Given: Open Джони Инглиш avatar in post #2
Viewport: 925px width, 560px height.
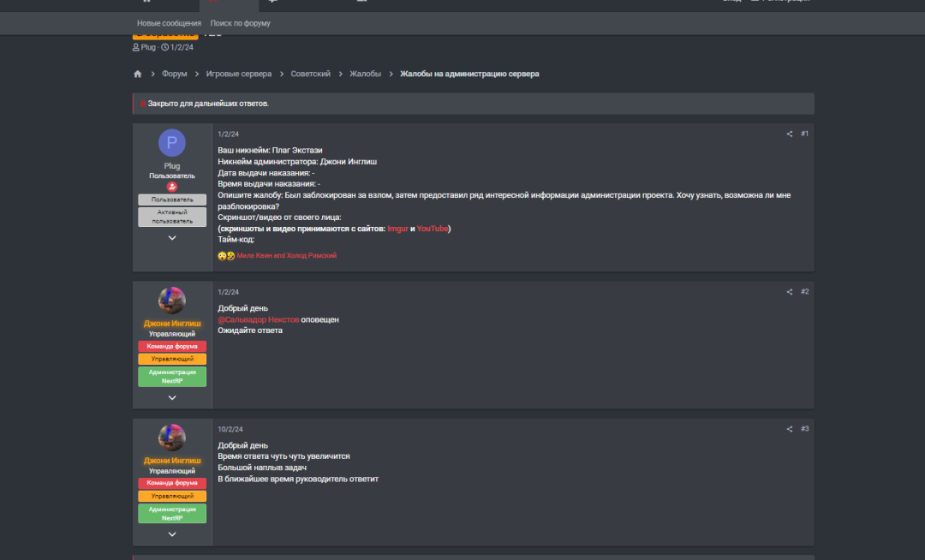Looking at the screenshot, I should click(x=172, y=301).
